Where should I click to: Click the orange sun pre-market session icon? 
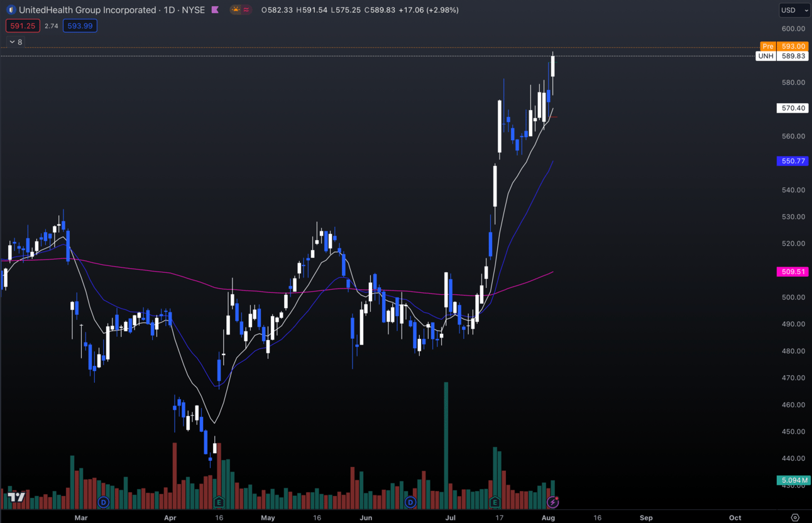coord(235,10)
